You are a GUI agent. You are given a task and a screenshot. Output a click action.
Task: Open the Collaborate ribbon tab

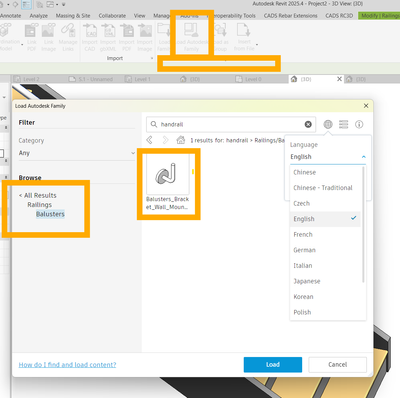(112, 16)
